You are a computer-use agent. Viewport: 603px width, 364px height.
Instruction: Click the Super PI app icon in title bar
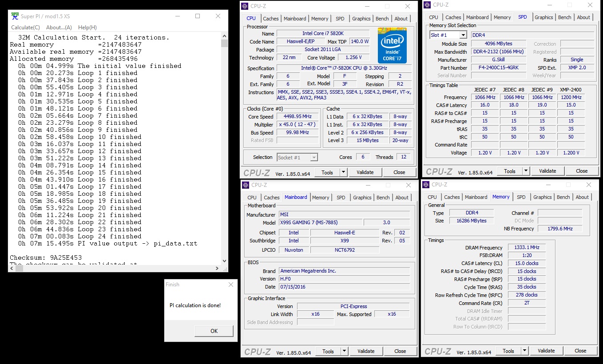point(15,16)
